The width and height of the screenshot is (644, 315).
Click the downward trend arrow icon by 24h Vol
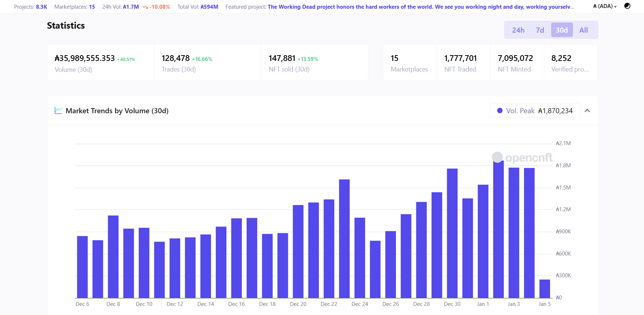pyautogui.click(x=145, y=7)
